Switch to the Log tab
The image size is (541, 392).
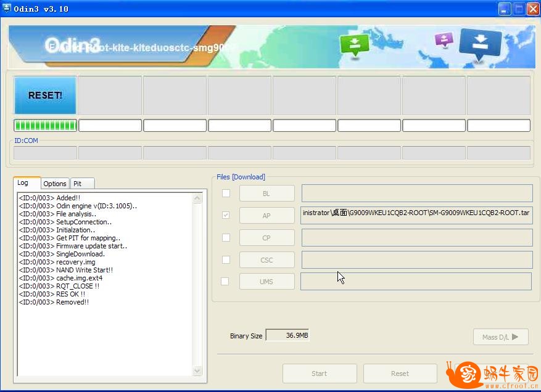pos(27,182)
